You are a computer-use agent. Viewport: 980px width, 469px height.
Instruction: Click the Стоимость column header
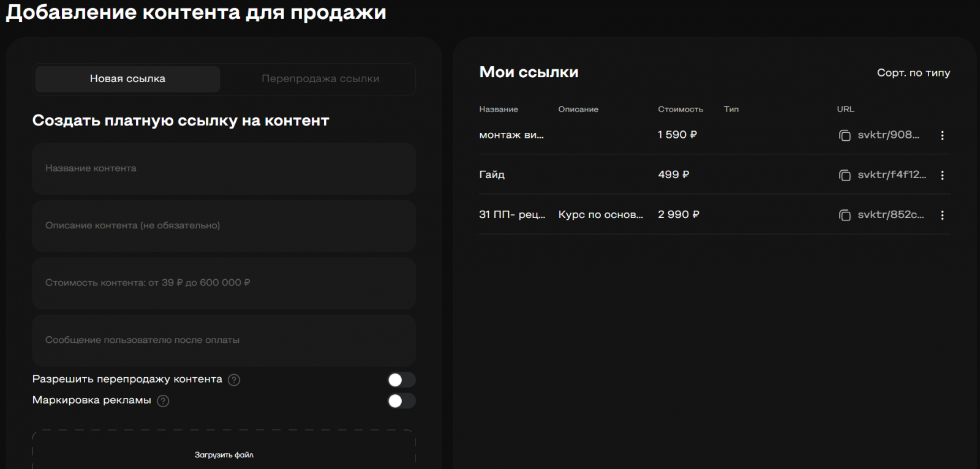pyautogui.click(x=680, y=109)
